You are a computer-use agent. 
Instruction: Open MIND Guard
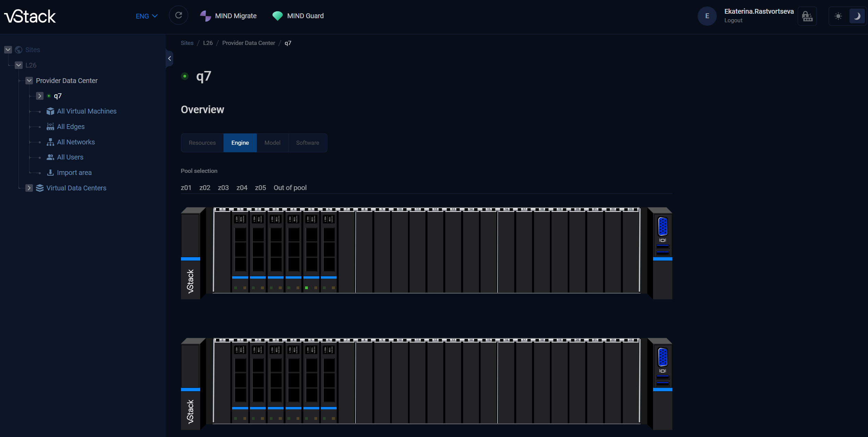(298, 16)
